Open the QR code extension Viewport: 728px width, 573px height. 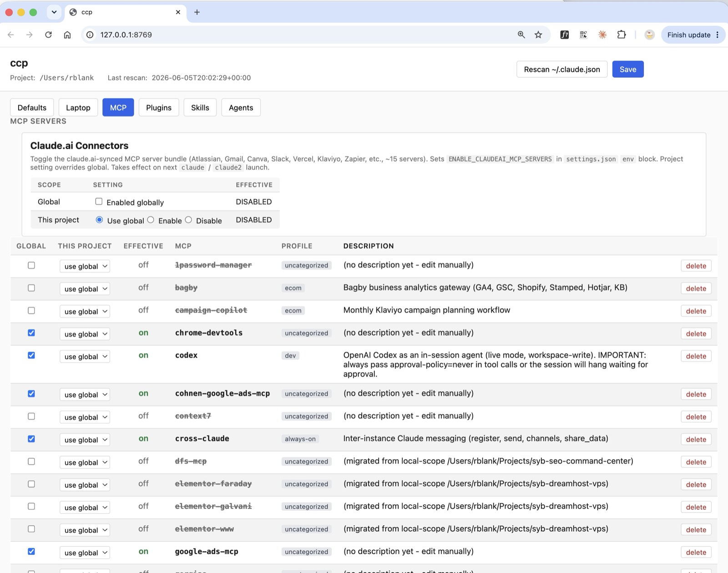(x=583, y=35)
